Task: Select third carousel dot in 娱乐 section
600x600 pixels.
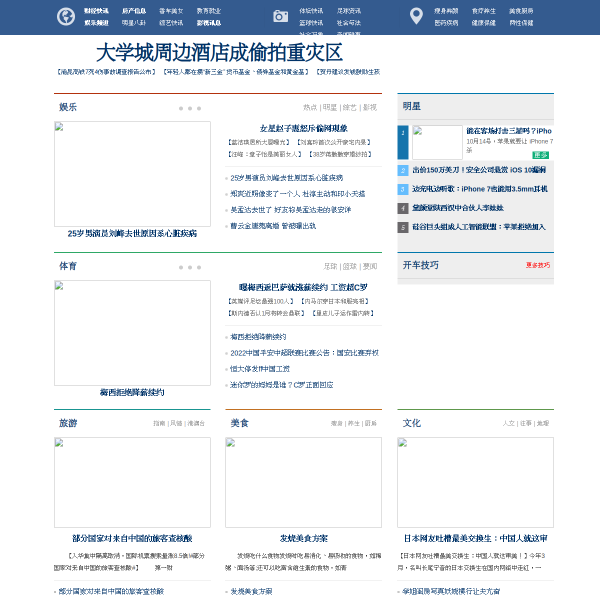Action: [x=199, y=109]
